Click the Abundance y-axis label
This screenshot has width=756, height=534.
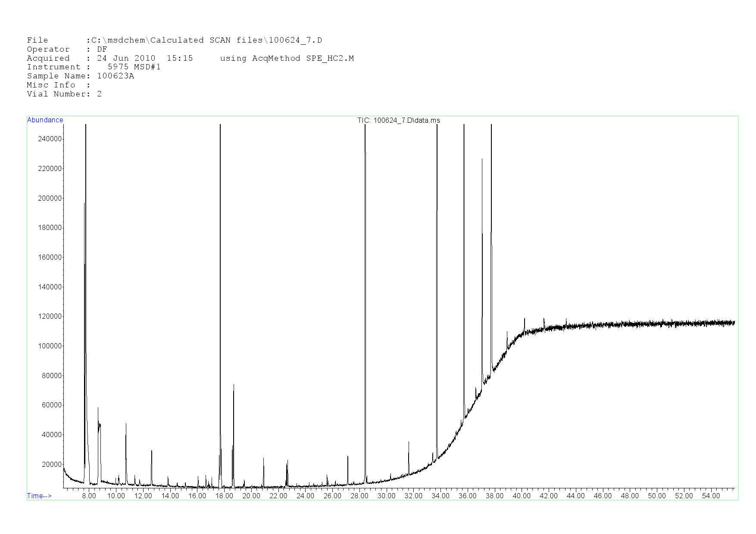pyautogui.click(x=45, y=120)
